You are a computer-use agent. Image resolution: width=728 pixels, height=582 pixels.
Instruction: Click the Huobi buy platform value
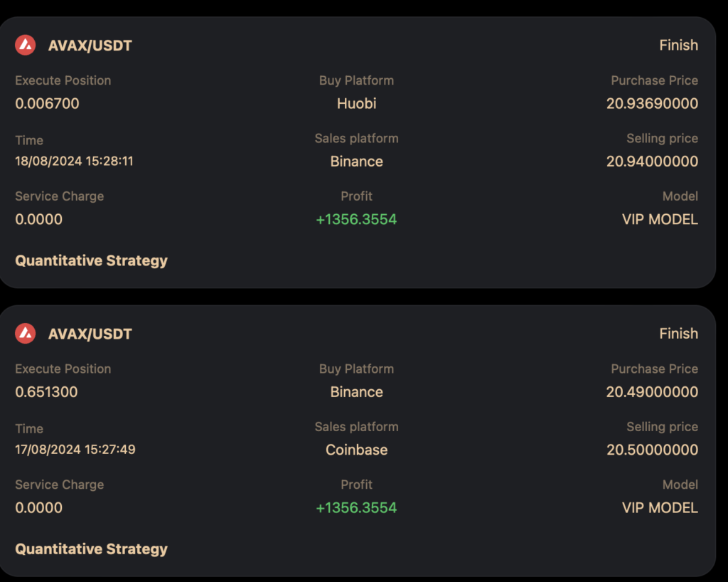[x=357, y=103]
